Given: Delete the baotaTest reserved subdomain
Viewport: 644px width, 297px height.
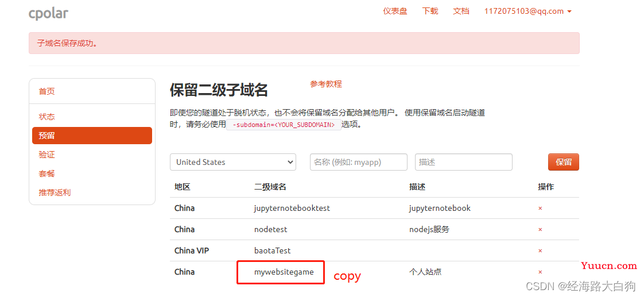Looking at the screenshot, I should pos(540,250).
